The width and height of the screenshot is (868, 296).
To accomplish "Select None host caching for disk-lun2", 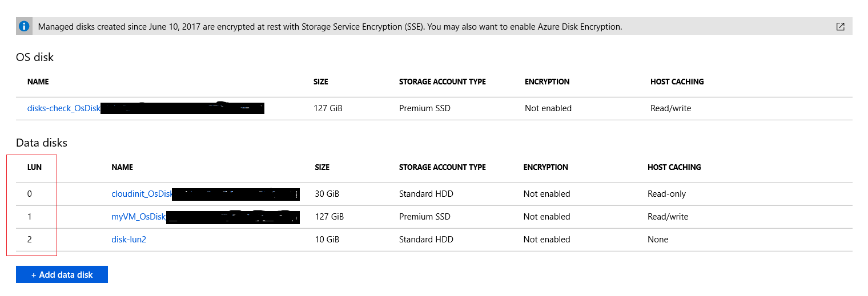I will (x=658, y=240).
